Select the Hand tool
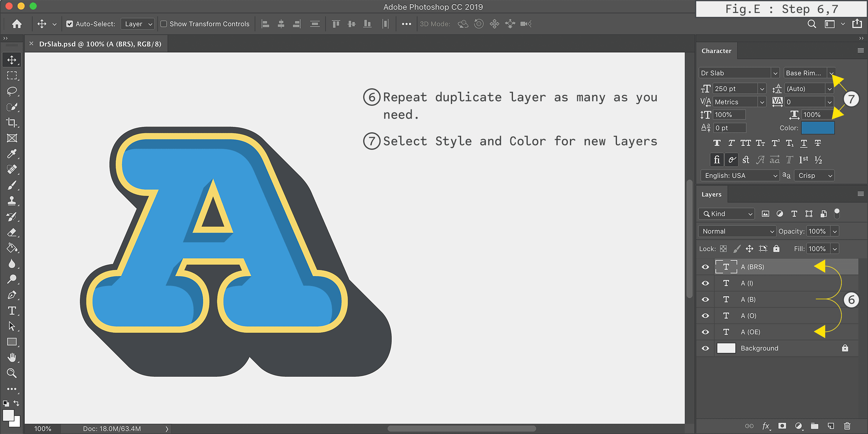The width and height of the screenshot is (868, 434). click(x=12, y=357)
